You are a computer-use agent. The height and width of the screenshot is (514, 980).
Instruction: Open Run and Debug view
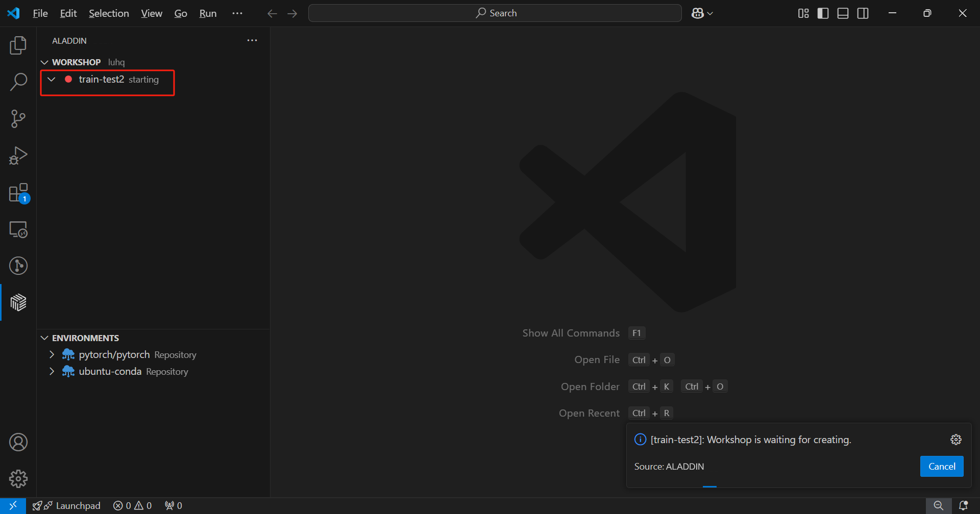[18, 156]
